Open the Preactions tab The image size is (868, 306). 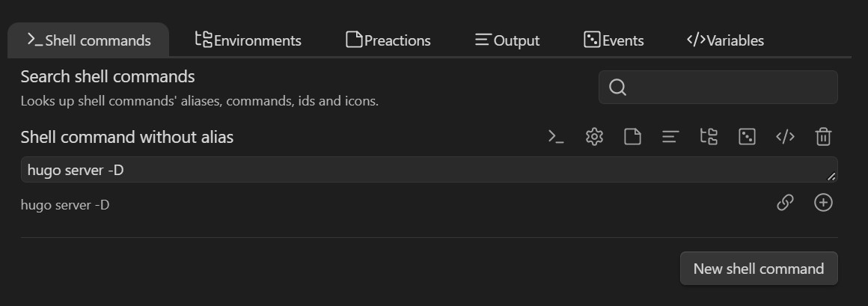point(388,40)
